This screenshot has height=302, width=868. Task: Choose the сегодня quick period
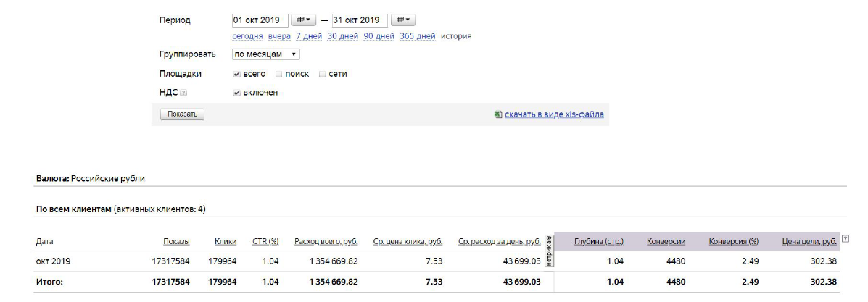tap(247, 36)
